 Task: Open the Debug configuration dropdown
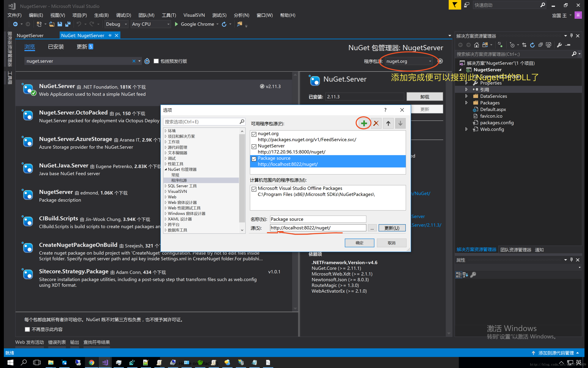pos(116,24)
